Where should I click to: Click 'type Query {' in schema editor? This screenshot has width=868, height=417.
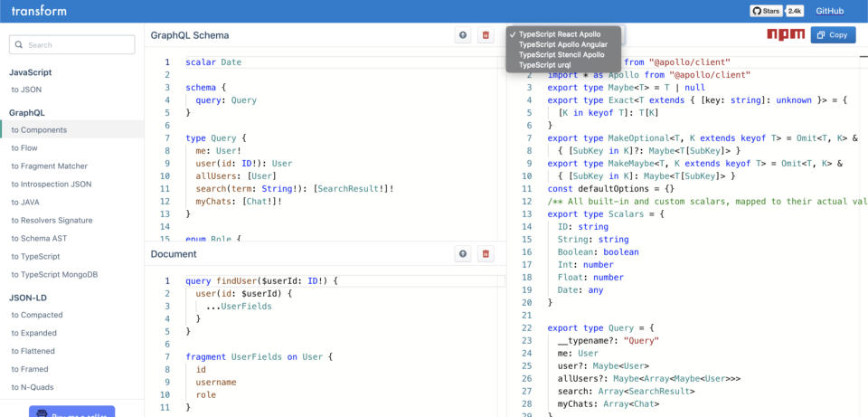(x=216, y=137)
